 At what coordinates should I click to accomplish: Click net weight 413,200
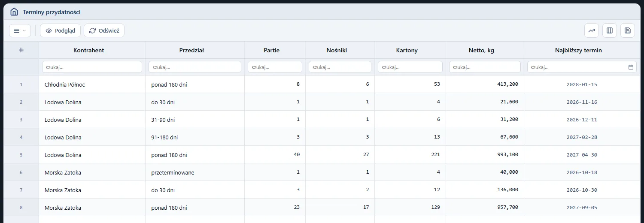click(507, 84)
